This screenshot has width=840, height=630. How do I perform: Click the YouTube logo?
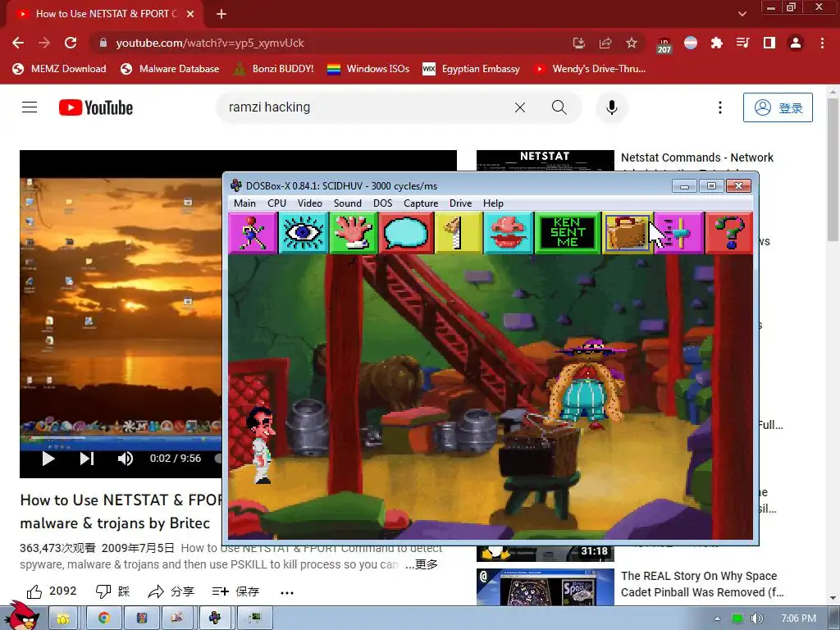pyautogui.click(x=96, y=107)
